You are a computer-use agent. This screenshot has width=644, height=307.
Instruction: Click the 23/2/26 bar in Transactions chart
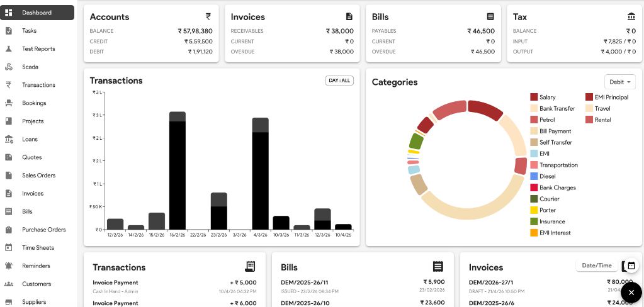[x=219, y=211]
